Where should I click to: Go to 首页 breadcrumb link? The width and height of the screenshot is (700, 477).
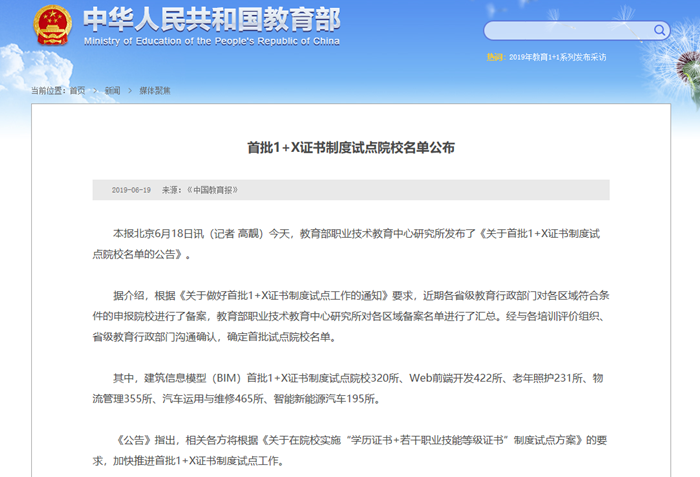point(77,91)
